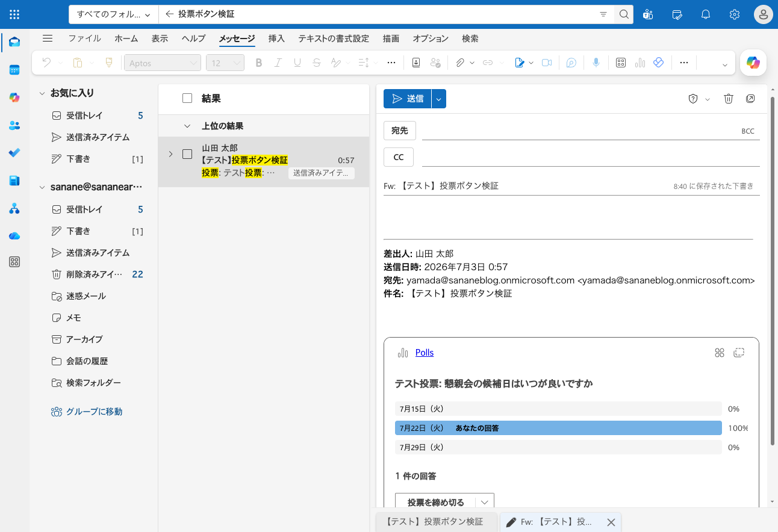The height and width of the screenshot is (532, 778).
Task: Click the BCC link
Action: 748,131
